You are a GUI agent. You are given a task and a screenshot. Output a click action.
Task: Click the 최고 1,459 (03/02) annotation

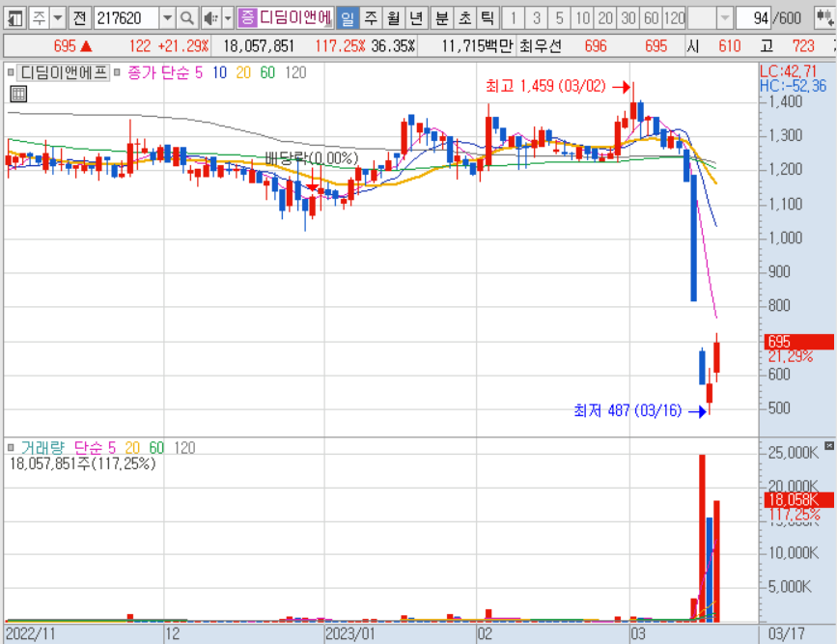pyautogui.click(x=545, y=86)
